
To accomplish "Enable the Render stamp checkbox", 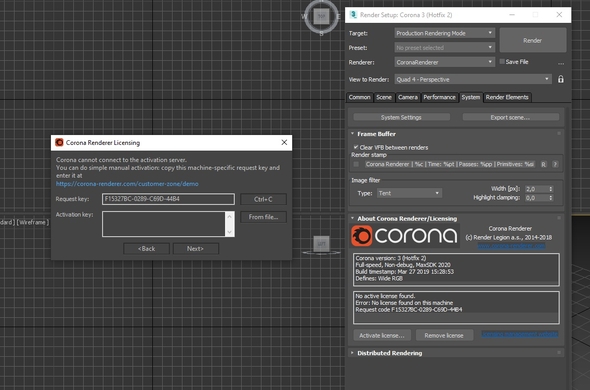I will (x=356, y=164).
